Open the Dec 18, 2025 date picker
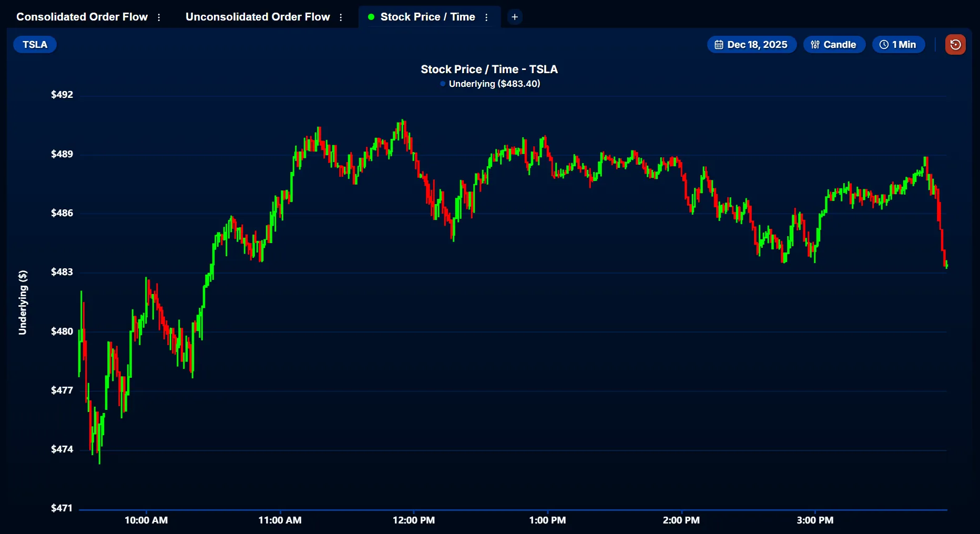Viewport: 980px width, 534px height. [757, 45]
